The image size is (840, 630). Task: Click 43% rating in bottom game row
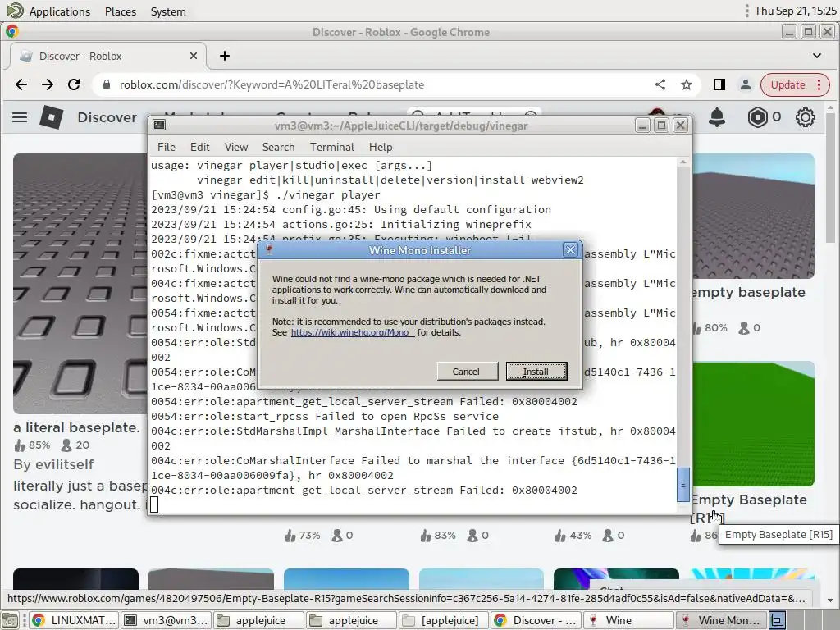(x=573, y=535)
